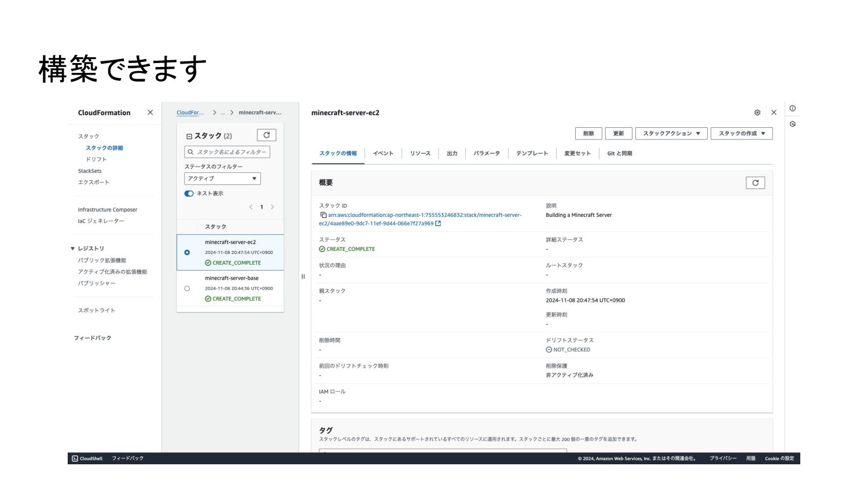This screenshot has width=868, height=488.
Task: Click the スタック名によるフィルター search field
Action: pos(227,152)
